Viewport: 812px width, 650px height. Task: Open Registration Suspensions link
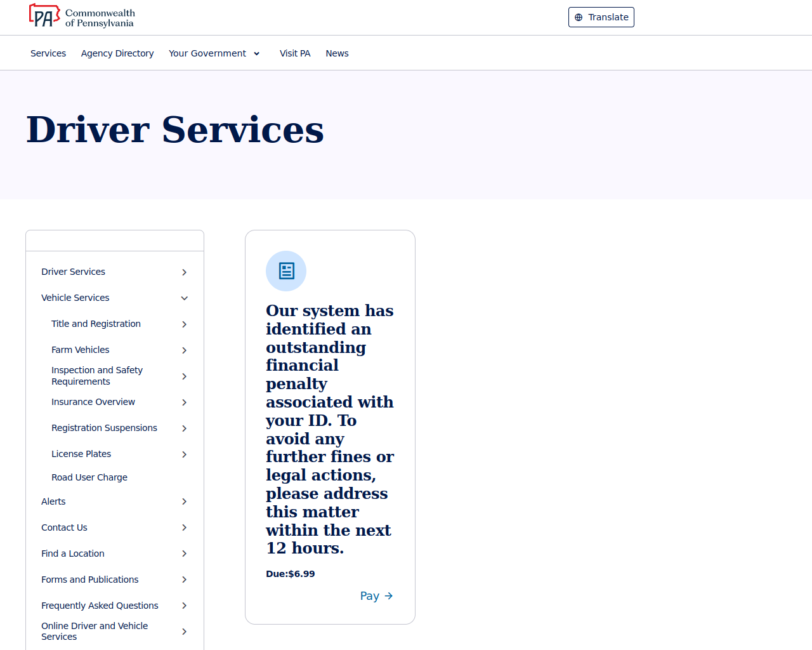pyautogui.click(x=104, y=428)
